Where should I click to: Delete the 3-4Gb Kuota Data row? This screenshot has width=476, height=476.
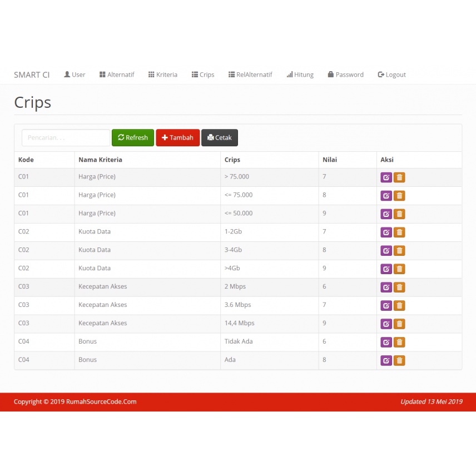pos(399,251)
